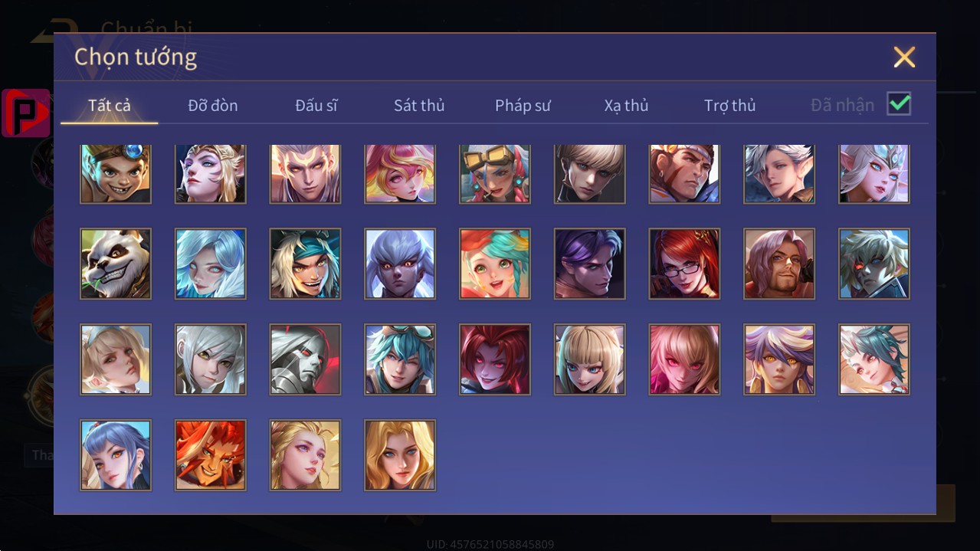Image resolution: width=980 pixels, height=551 pixels.
Task: Select the panda hero portrait
Action: click(x=116, y=264)
